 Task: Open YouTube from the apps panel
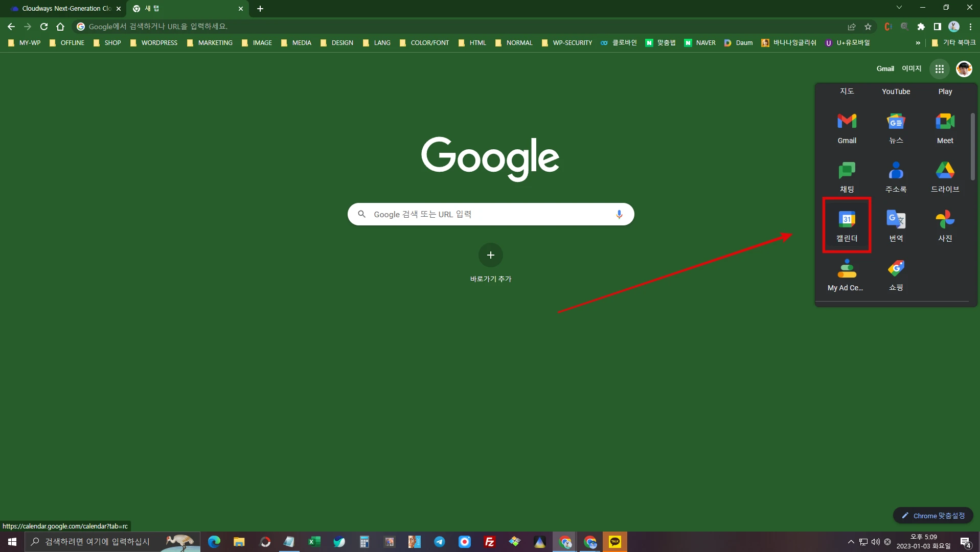click(896, 91)
